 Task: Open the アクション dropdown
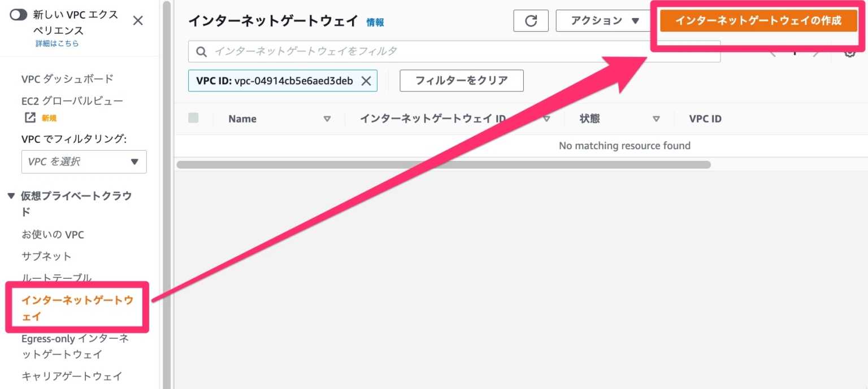(x=603, y=20)
